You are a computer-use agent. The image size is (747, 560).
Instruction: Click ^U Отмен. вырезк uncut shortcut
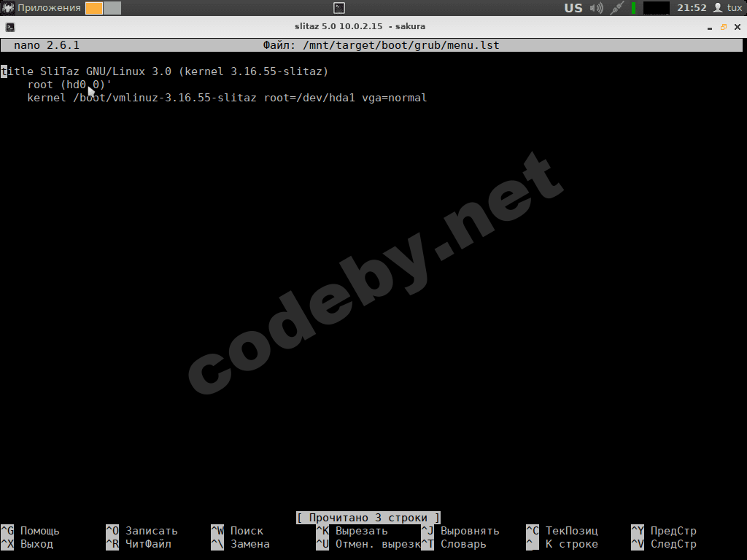coord(368,544)
